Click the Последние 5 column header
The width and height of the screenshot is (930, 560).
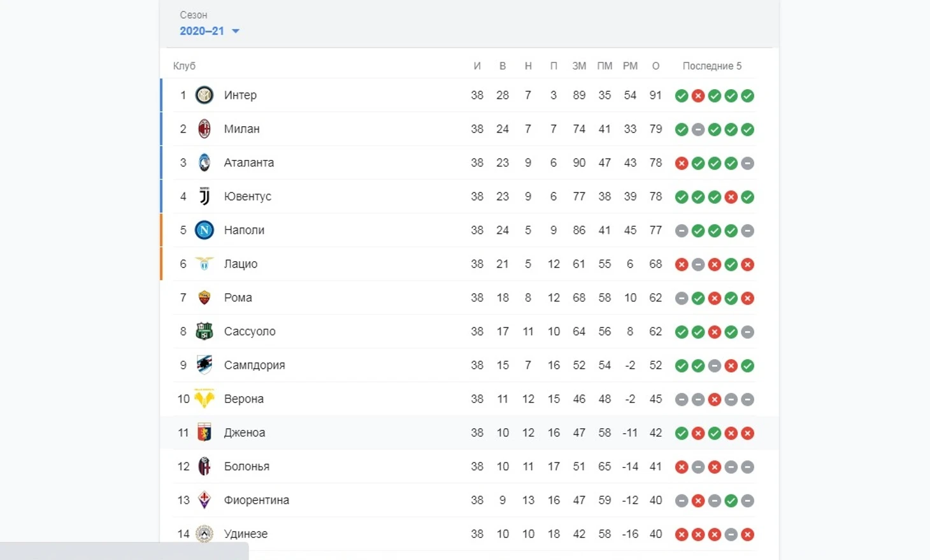pyautogui.click(x=712, y=66)
